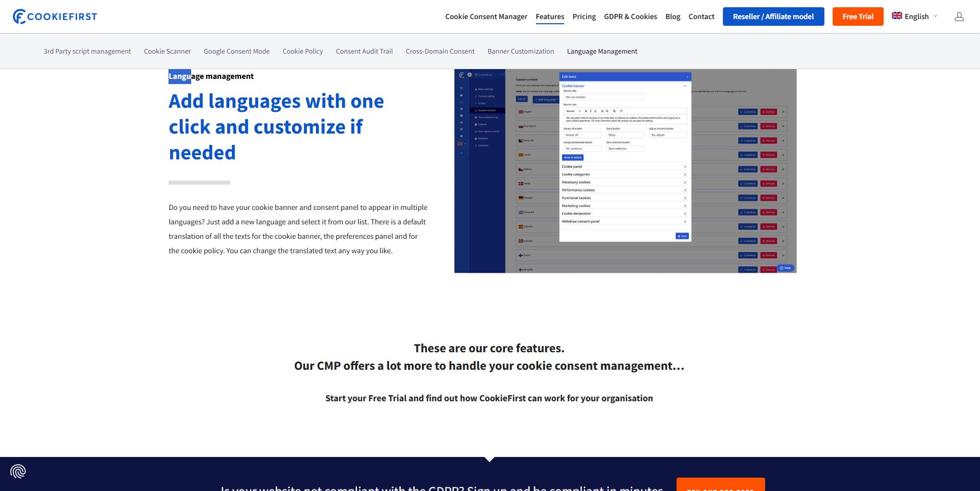Screen dimensions: 980x491
Task: Select the Consent Audit Trail tab
Action: tap(364, 51)
